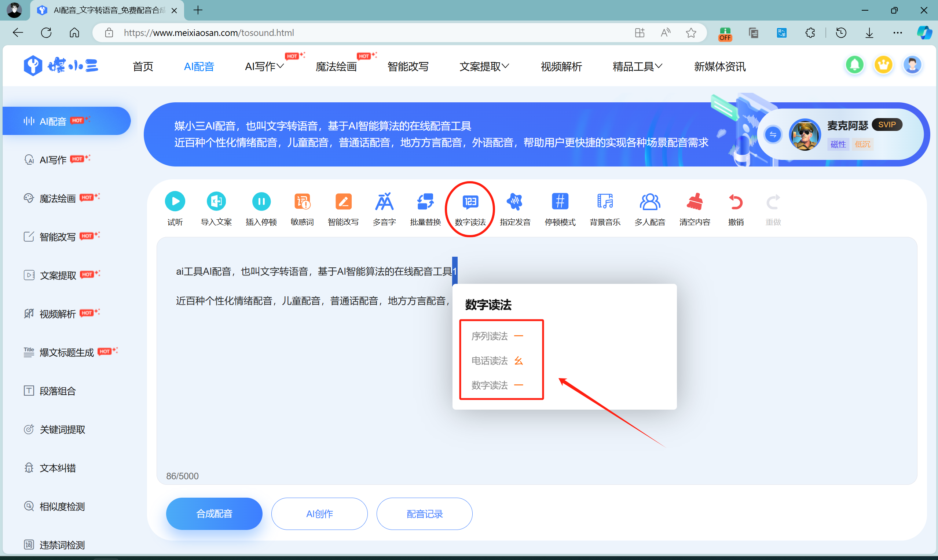938x560 pixels.
Task: Open 段落组合 in the sidebar
Action: [x=50, y=391]
